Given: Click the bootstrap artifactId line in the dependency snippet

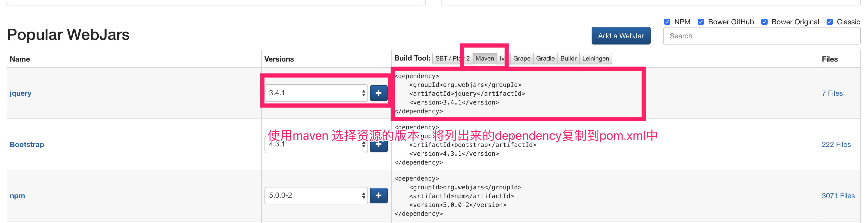Looking at the screenshot, I should (x=472, y=145).
